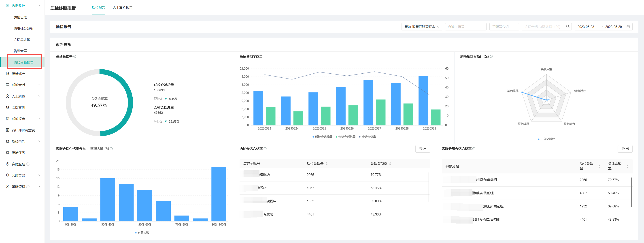Click the 质培任务 icon
This screenshot has width=644, height=243.
8,153
